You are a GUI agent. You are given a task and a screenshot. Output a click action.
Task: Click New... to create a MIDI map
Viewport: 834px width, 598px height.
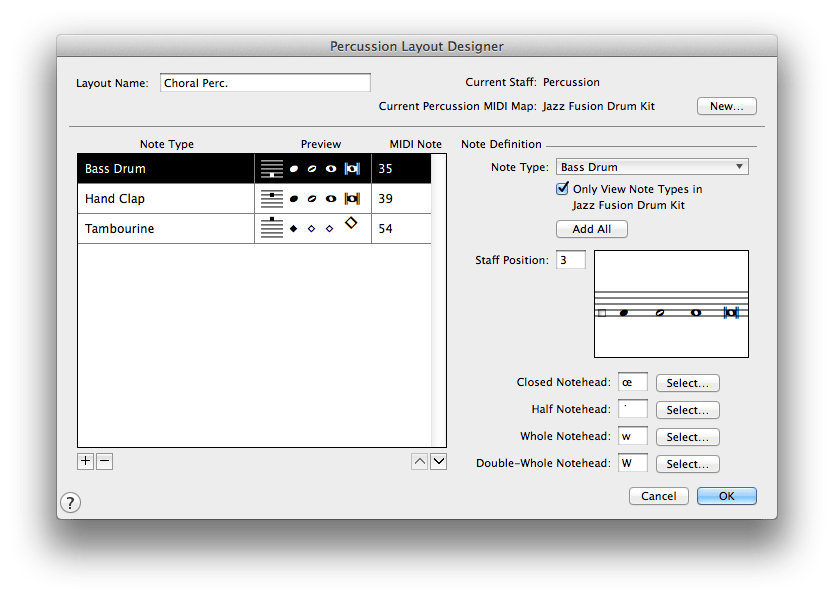(726, 106)
